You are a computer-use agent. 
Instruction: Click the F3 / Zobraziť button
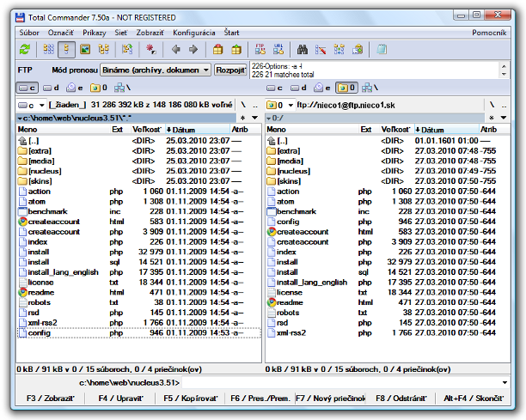click(51, 399)
